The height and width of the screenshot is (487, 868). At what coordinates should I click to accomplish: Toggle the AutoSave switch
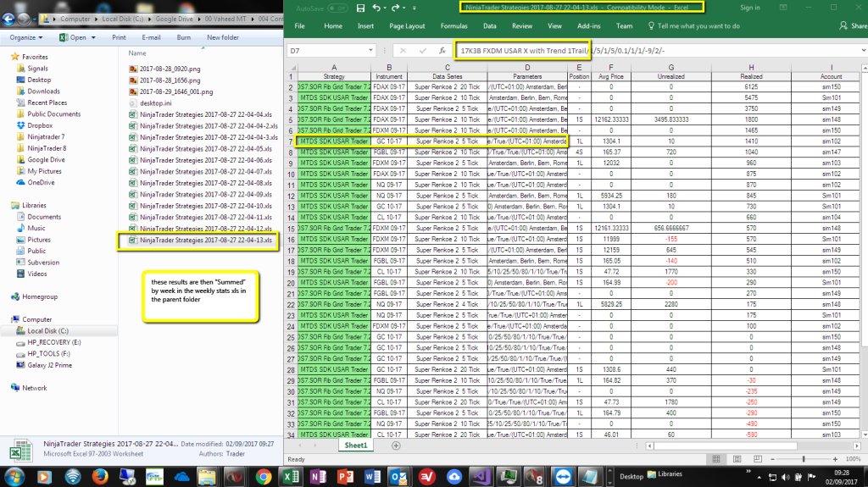(337, 8)
